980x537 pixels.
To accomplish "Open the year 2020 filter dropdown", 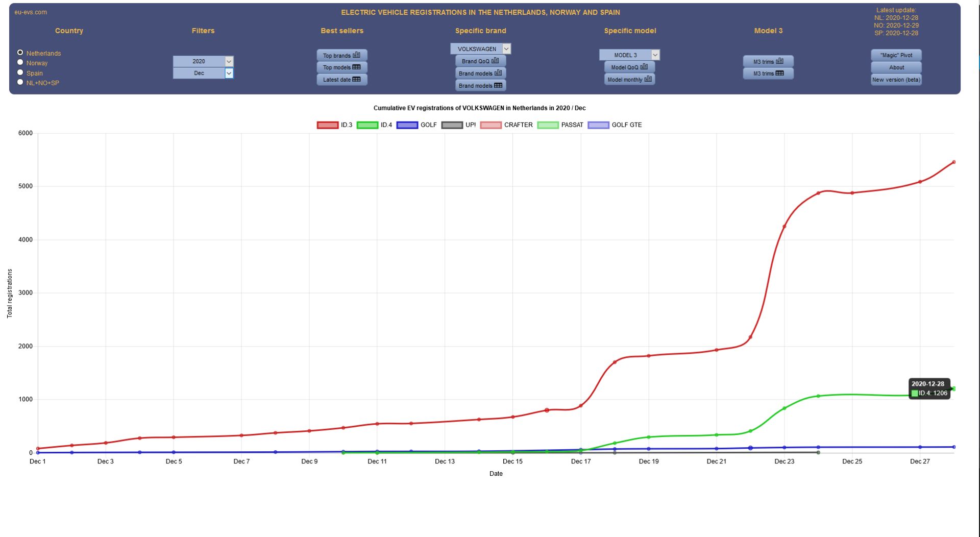I will pos(203,61).
